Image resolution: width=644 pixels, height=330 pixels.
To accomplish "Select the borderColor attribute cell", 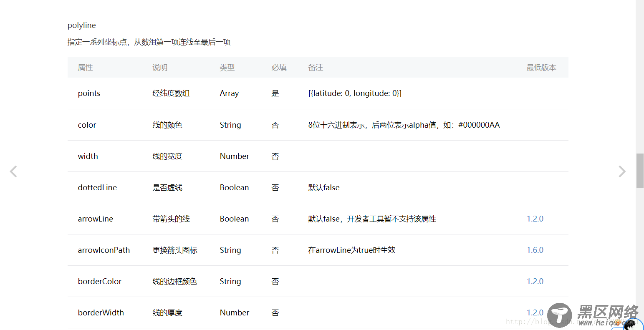I will click(x=99, y=281).
